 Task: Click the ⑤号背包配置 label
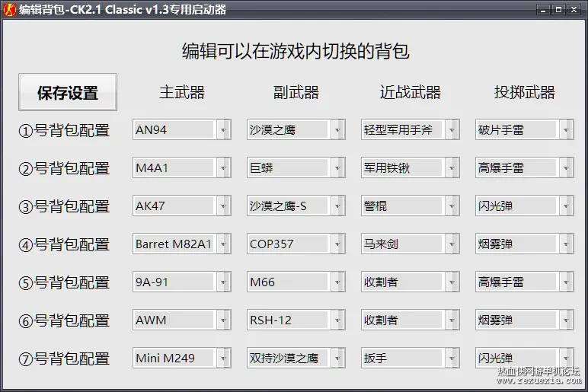tap(64, 282)
